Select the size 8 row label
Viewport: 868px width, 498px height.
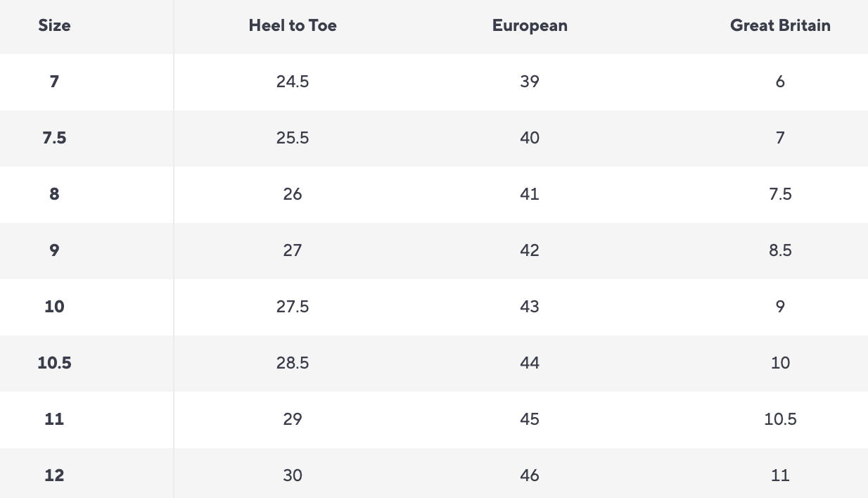pyautogui.click(x=54, y=194)
